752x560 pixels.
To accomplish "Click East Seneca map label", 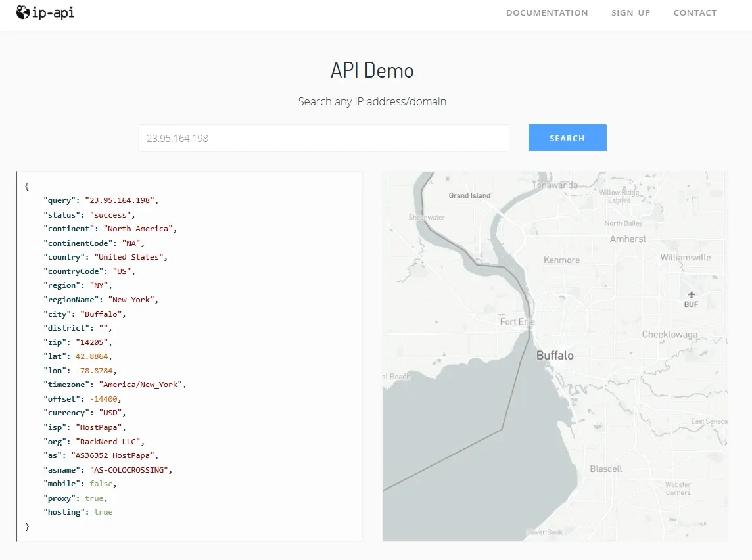I will (x=709, y=421).
